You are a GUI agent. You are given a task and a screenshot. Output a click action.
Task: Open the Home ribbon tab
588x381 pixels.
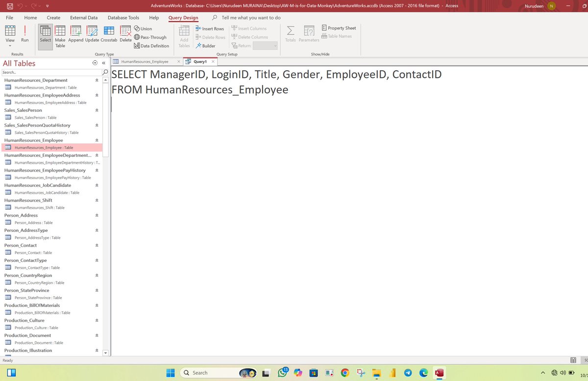coord(30,18)
